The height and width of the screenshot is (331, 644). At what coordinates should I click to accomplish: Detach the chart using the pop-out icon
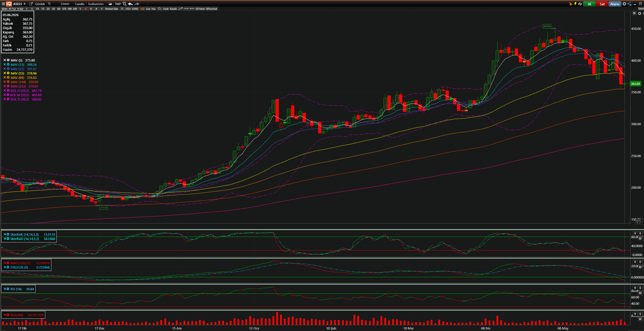point(31,4)
